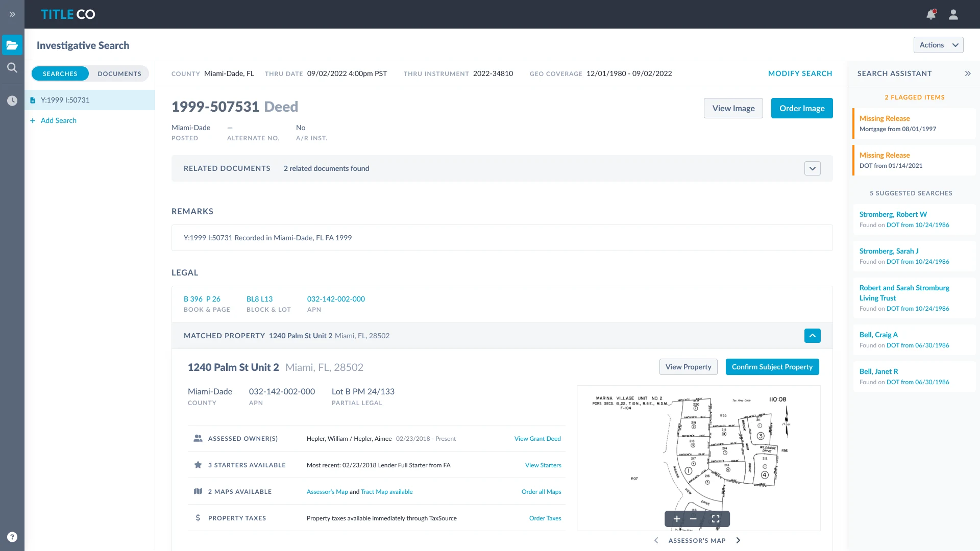The width and height of the screenshot is (980, 551).
Task: Click the Thru Instrument value 2022-34810
Action: 493,73
